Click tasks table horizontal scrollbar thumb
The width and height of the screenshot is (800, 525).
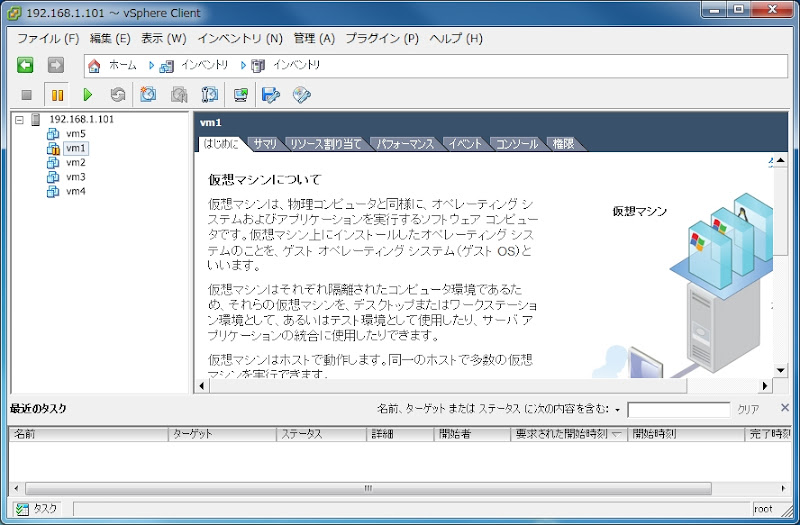368,488
